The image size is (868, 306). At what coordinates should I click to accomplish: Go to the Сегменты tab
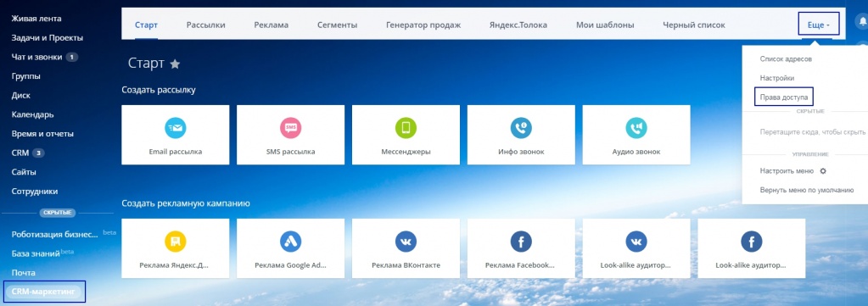tap(337, 25)
